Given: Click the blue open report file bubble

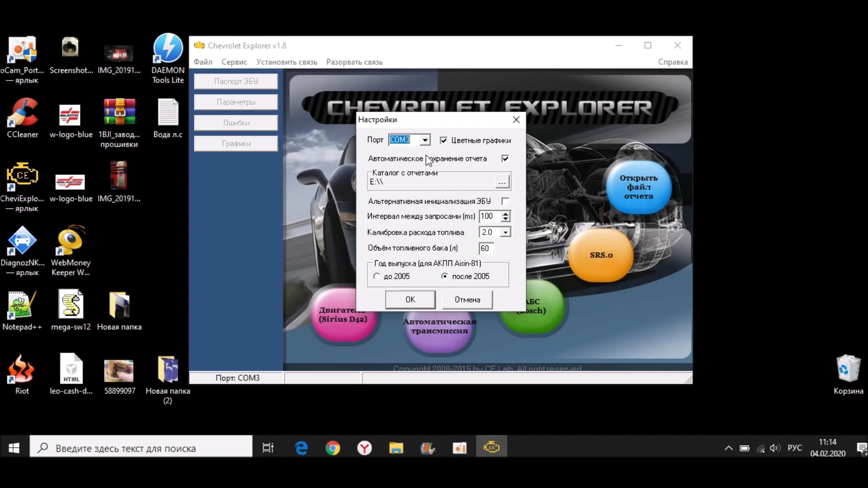Looking at the screenshot, I should coord(638,187).
